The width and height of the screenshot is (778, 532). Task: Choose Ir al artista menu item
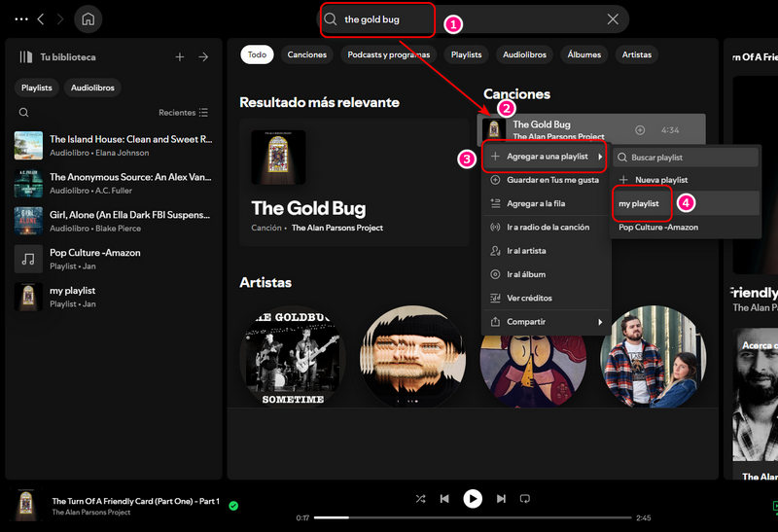click(x=545, y=251)
